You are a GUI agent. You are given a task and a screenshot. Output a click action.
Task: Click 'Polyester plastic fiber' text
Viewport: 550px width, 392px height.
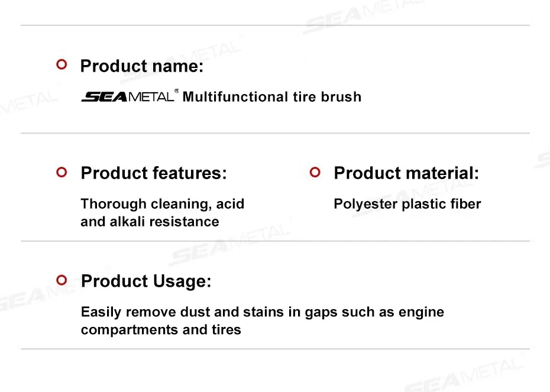click(x=407, y=204)
